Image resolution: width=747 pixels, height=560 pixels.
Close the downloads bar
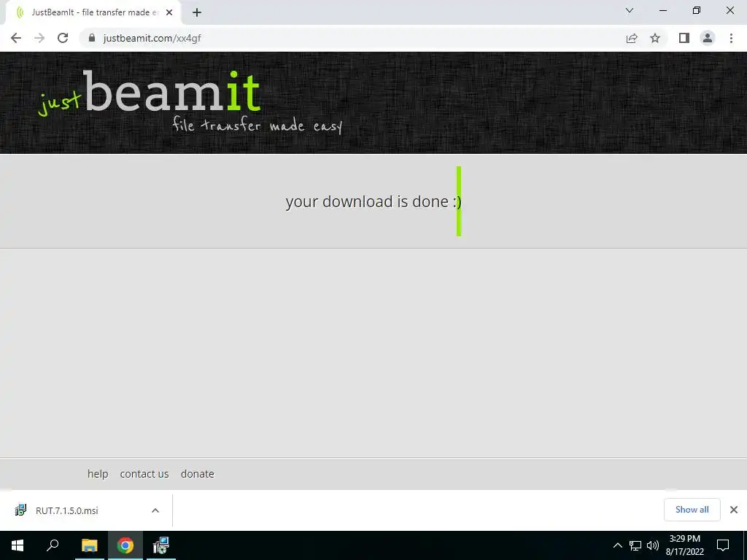(734, 510)
